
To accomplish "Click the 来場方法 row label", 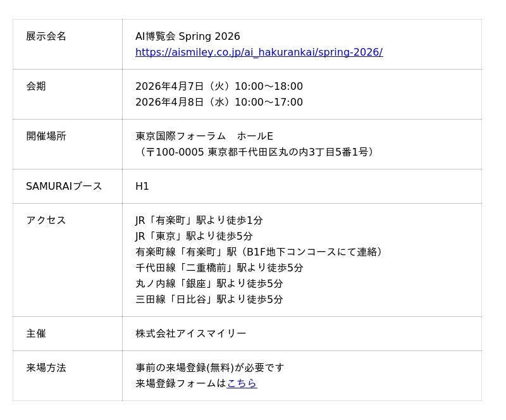I will coord(46,368).
